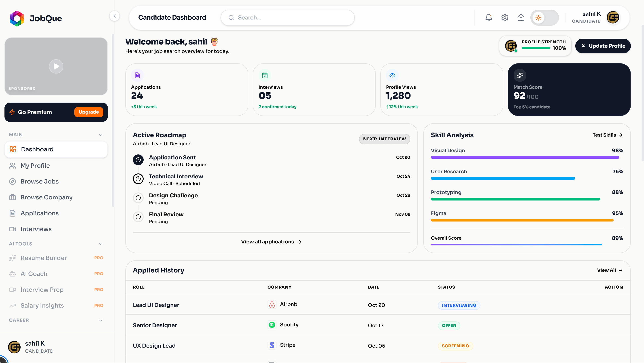
Task: Collapse the sidebar with chevron button
Action: tap(115, 16)
